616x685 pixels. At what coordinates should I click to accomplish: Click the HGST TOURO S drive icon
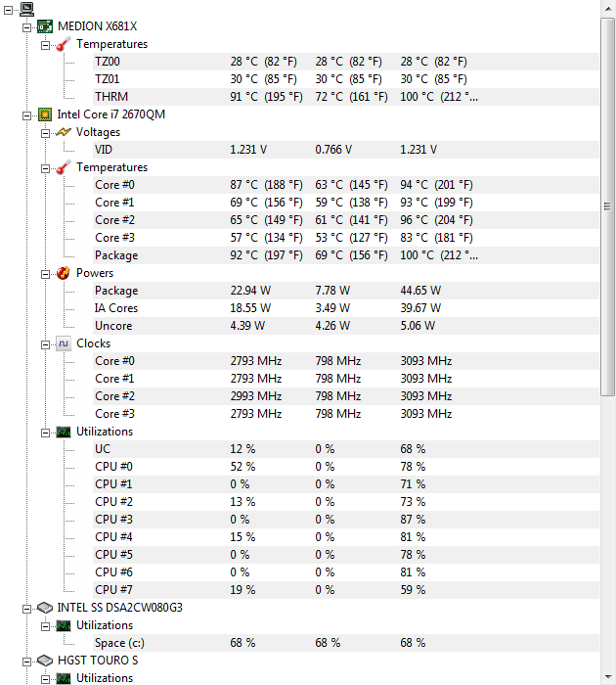tap(45, 661)
